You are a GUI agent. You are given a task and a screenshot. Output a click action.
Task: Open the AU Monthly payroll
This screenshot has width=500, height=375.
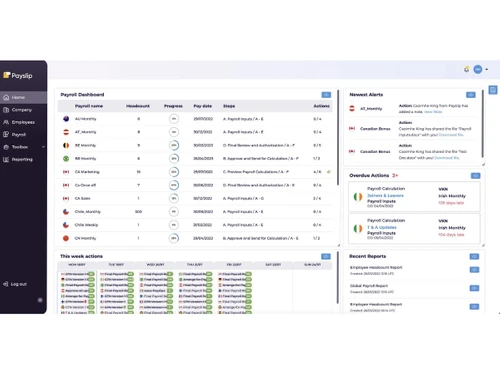[x=86, y=119]
